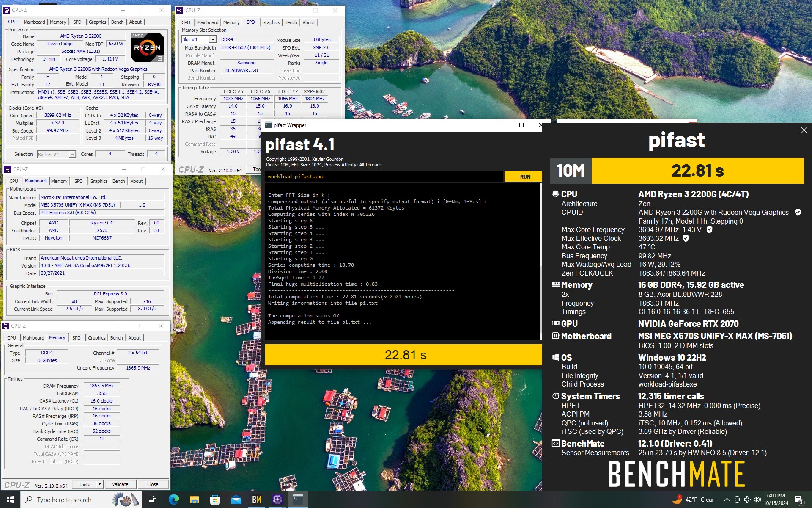The width and height of the screenshot is (812, 508).
Task: Click the workload-pifast.exe command field
Action: point(384,177)
